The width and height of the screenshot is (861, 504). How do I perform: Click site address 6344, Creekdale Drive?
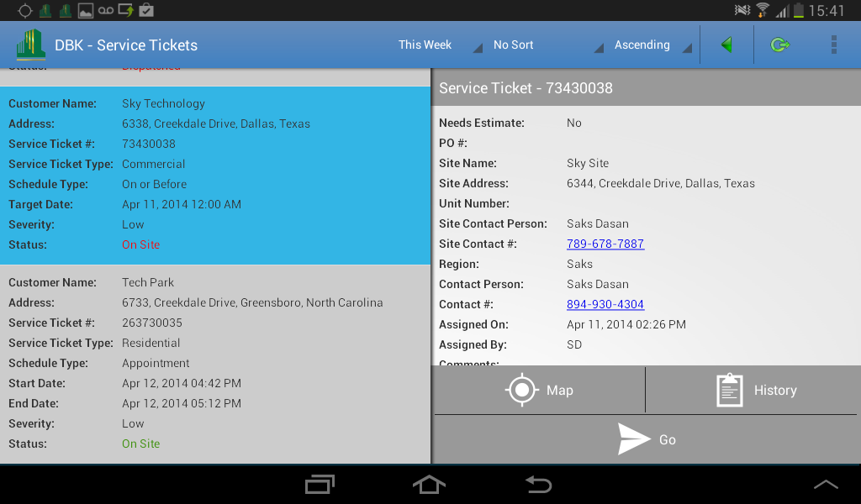[x=661, y=183]
